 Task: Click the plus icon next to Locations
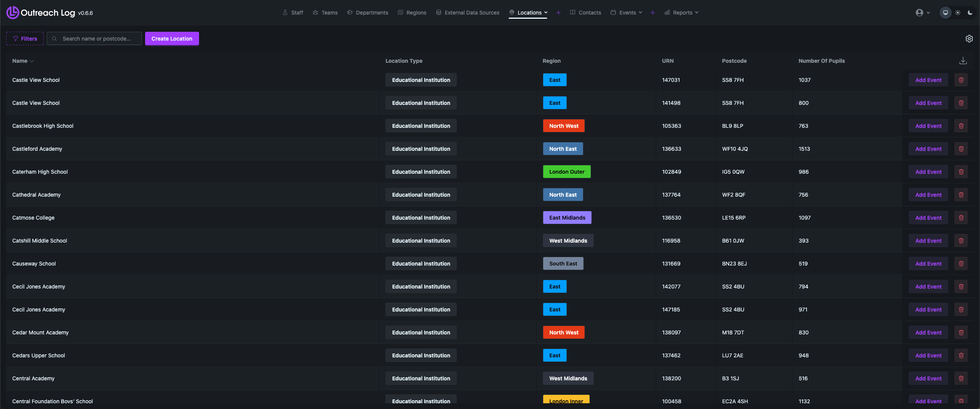click(559, 13)
